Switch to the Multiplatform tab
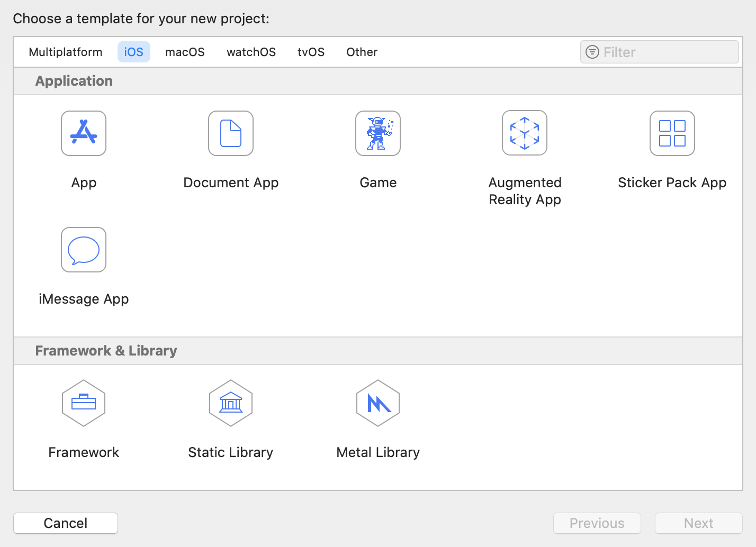 tap(66, 52)
